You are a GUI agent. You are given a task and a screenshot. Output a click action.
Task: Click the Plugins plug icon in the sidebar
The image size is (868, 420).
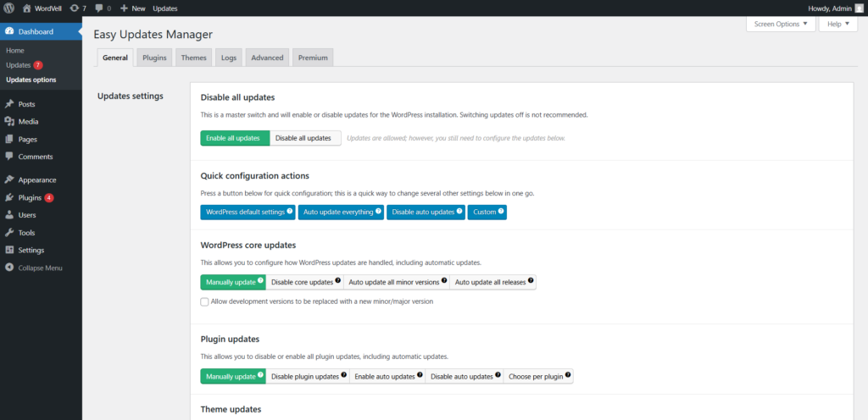coord(9,197)
